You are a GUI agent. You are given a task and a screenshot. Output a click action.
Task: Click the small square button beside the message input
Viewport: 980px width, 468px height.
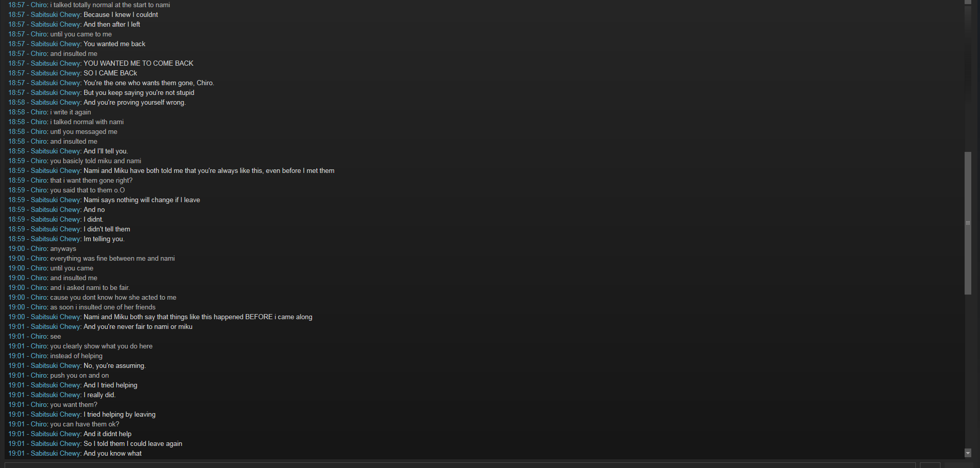tap(930, 465)
